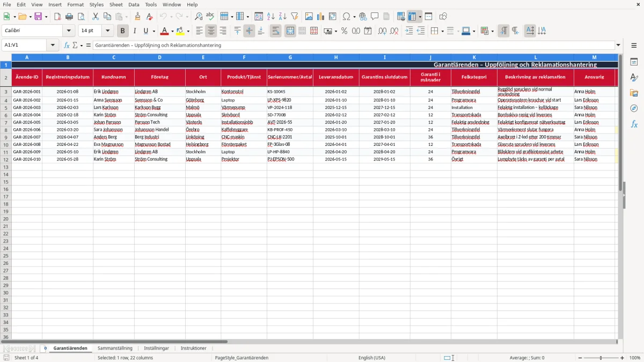Insert a hyperlink with the globe icon
Image resolution: width=644 pixels, height=362 pixels.
click(363, 17)
